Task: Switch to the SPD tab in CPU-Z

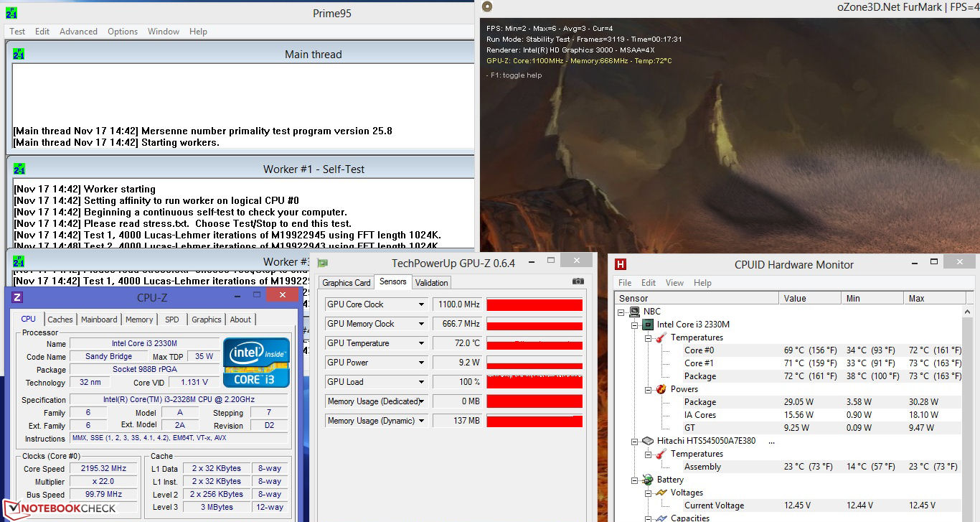Action: (172, 320)
